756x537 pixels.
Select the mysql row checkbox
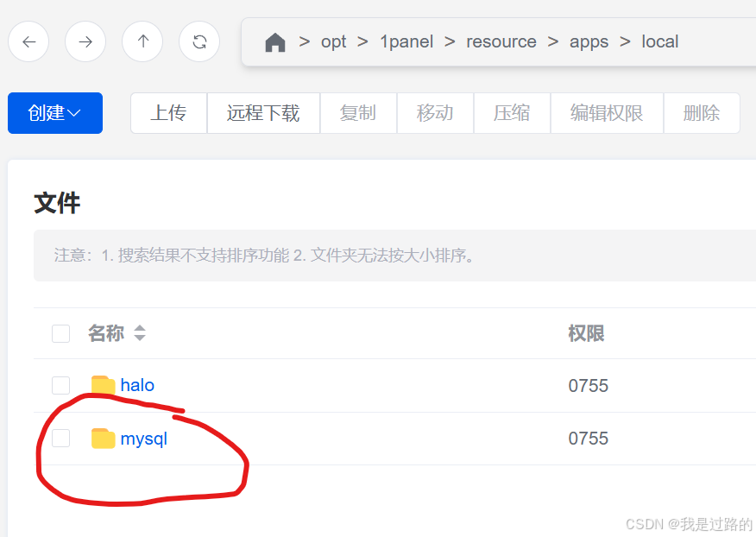60,438
